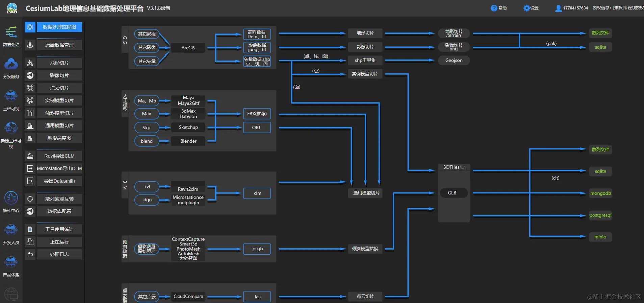644x303 pixels.
Task: Click the GLB output node
Action: (454, 193)
